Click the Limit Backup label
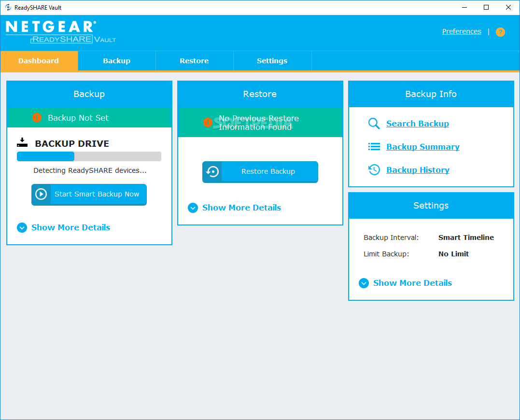 [x=386, y=254]
